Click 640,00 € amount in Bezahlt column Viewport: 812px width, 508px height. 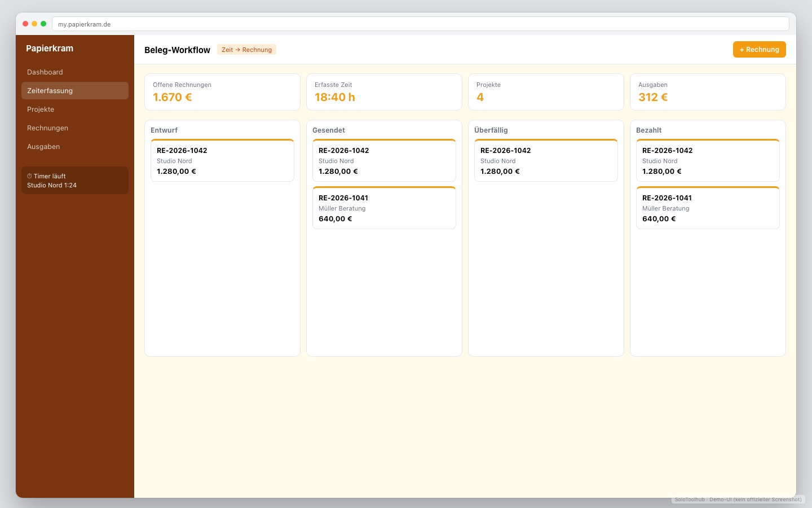tap(659, 219)
